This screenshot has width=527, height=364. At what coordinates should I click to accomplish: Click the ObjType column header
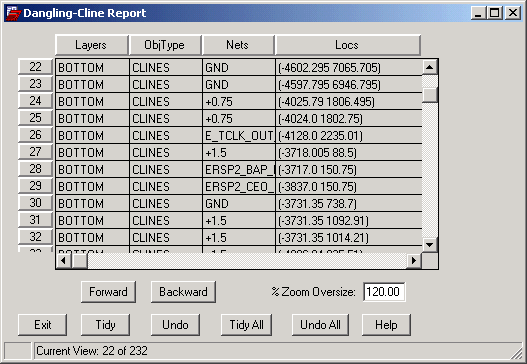165,45
